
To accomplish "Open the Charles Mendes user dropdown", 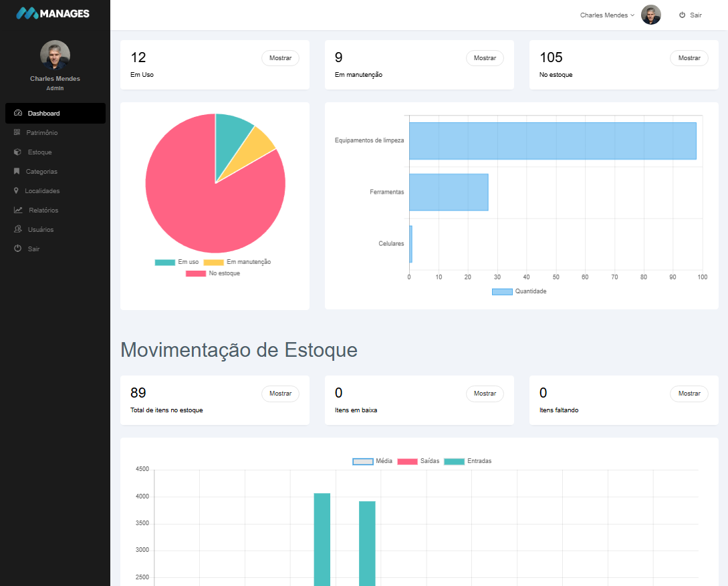I will (x=607, y=15).
